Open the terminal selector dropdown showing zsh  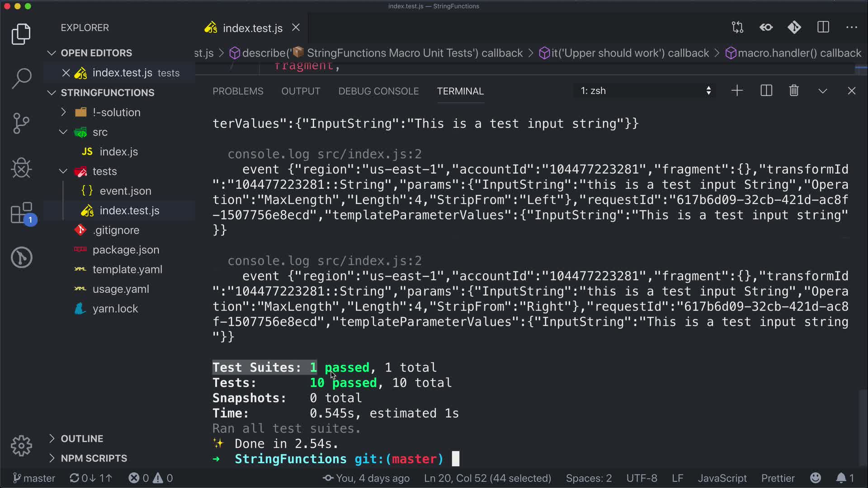click(645, 91)
